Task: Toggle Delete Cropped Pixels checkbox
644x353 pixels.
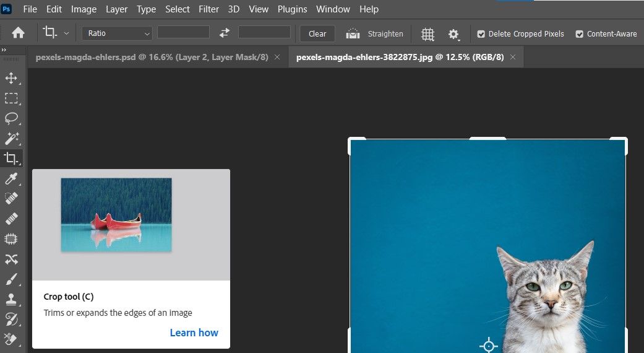Action: (481, 34)
